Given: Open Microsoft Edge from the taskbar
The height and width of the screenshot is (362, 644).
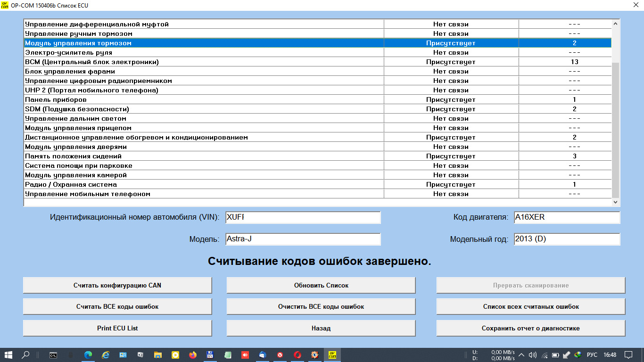Looking at the screenshot, I should pos(88,355).
